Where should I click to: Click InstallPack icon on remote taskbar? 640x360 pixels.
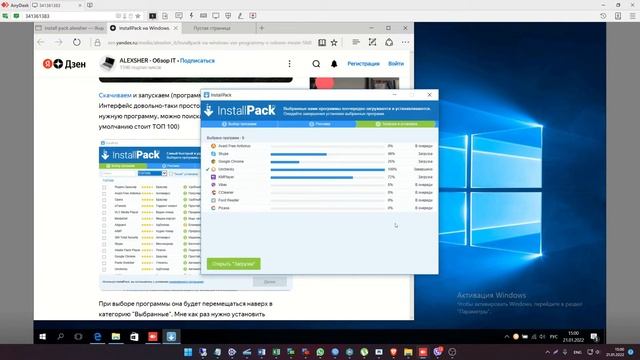(171, 337)
